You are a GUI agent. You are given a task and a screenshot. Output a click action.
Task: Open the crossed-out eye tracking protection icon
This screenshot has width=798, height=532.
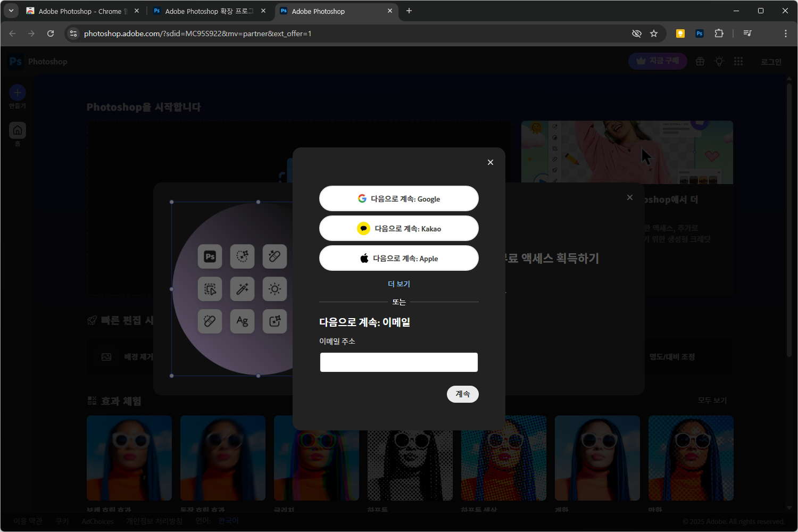(636, 34)
